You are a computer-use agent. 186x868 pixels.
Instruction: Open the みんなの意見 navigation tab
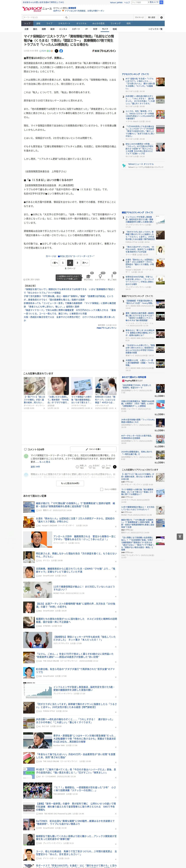(98, 24)
